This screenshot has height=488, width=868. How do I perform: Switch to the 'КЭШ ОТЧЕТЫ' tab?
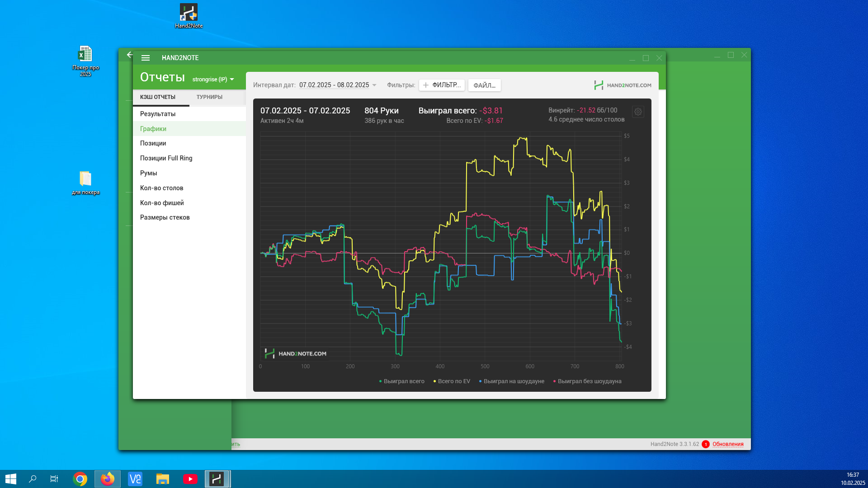158,97
